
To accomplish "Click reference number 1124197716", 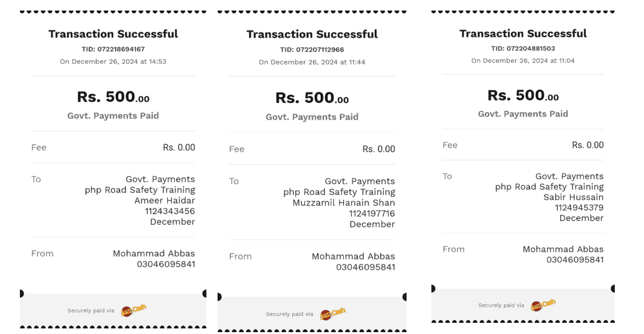I will click(372, 214).
